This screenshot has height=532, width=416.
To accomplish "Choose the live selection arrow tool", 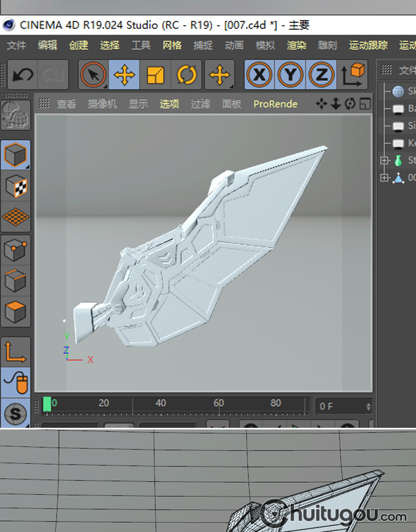I will 93,75.
